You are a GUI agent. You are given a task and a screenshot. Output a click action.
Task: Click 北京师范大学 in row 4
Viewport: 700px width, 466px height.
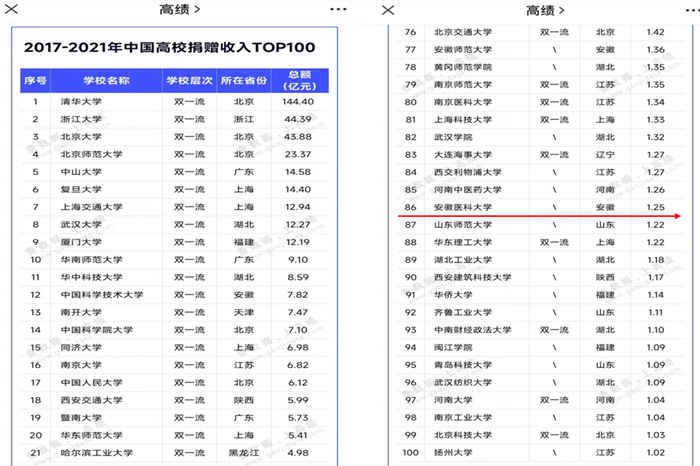pyautogui.click(x=92, y=154)
